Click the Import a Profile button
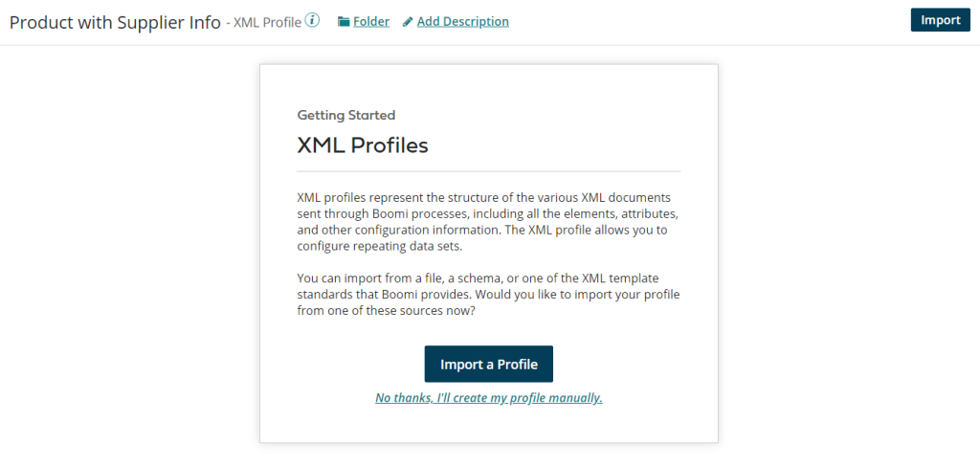 coord(489,364)
